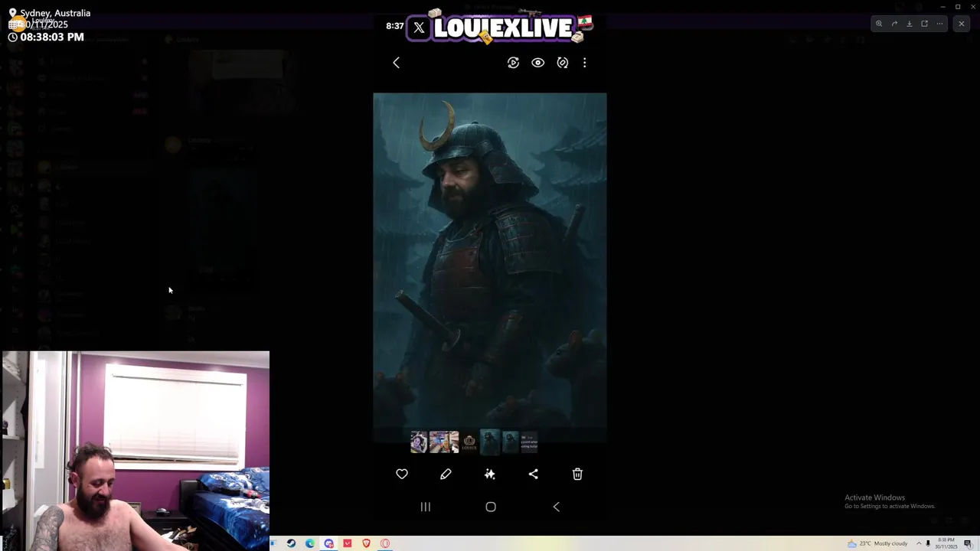Viewport: 980px width, 551px height.
Task: Click the X logo beside LOUIEXLIVE banner
Action: click(x=419, y=28)
